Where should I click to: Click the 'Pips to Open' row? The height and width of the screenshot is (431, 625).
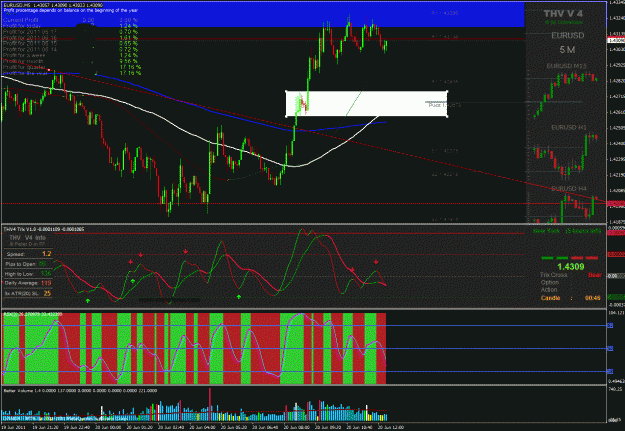(x=28, y=264)
